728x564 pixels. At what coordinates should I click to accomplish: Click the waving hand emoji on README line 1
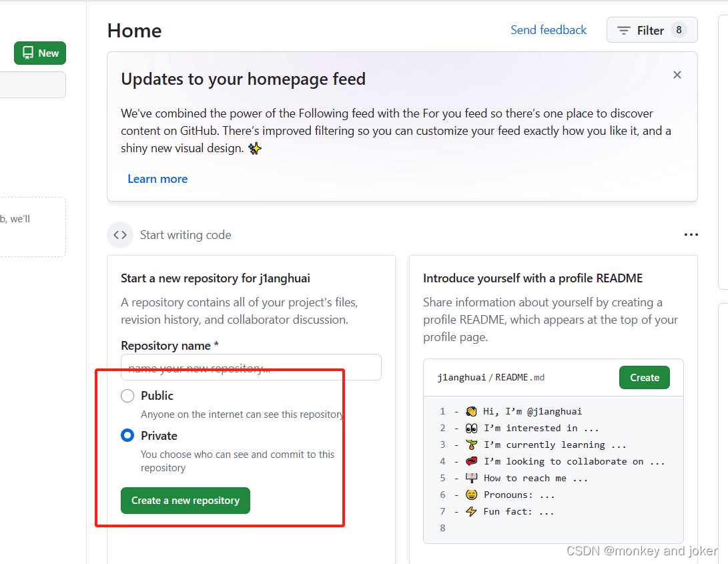(471, 412)
